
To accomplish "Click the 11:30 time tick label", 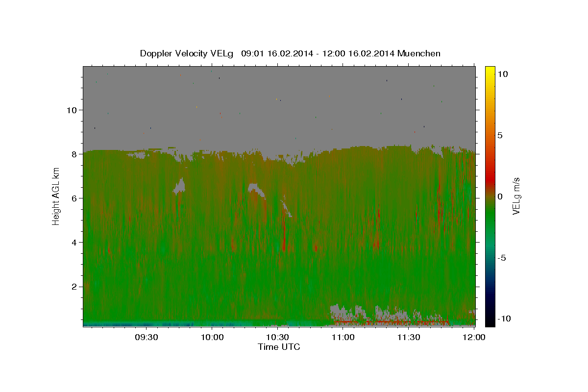I will pyautogui.click(x=409, y=337).
